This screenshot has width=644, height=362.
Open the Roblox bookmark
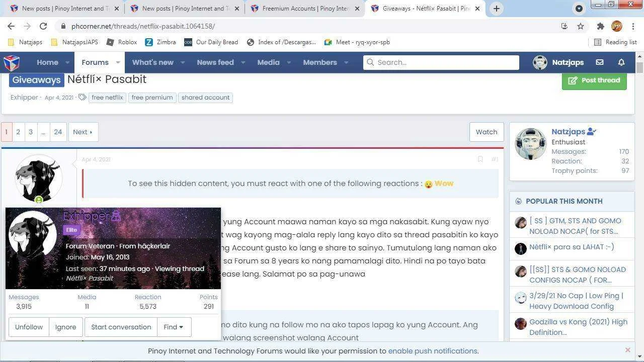point(122,42)
